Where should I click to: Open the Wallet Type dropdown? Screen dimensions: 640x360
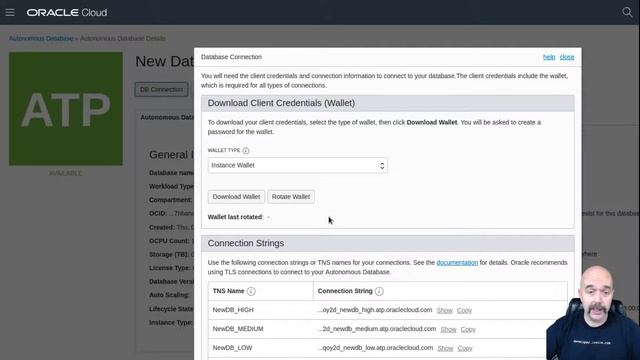[298, 165]
